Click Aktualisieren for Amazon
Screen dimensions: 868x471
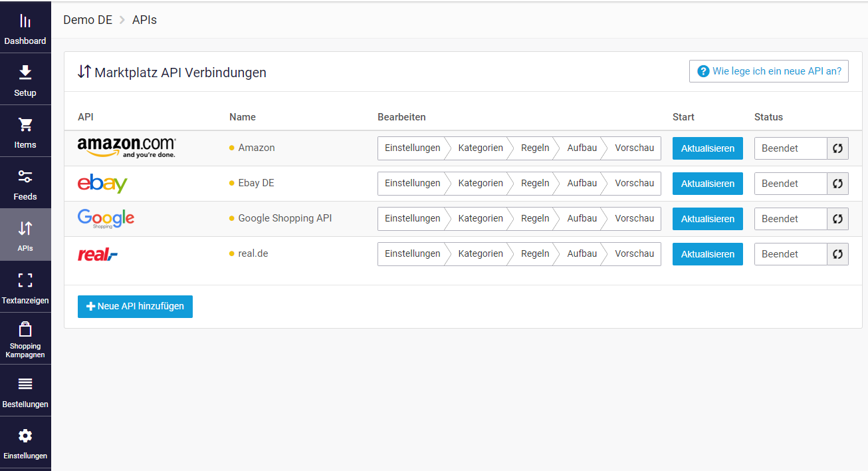click(x=708, y=148)
